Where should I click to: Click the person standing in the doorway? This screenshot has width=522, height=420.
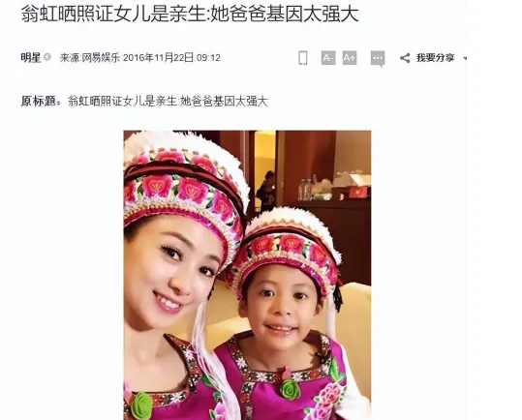[x=266, y=191]
